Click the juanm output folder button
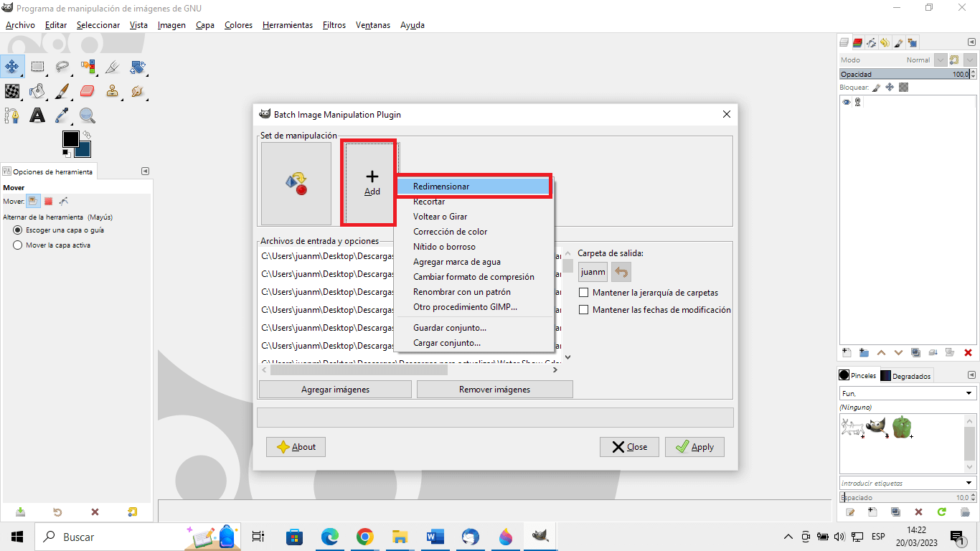 click(x=593, y=273)
